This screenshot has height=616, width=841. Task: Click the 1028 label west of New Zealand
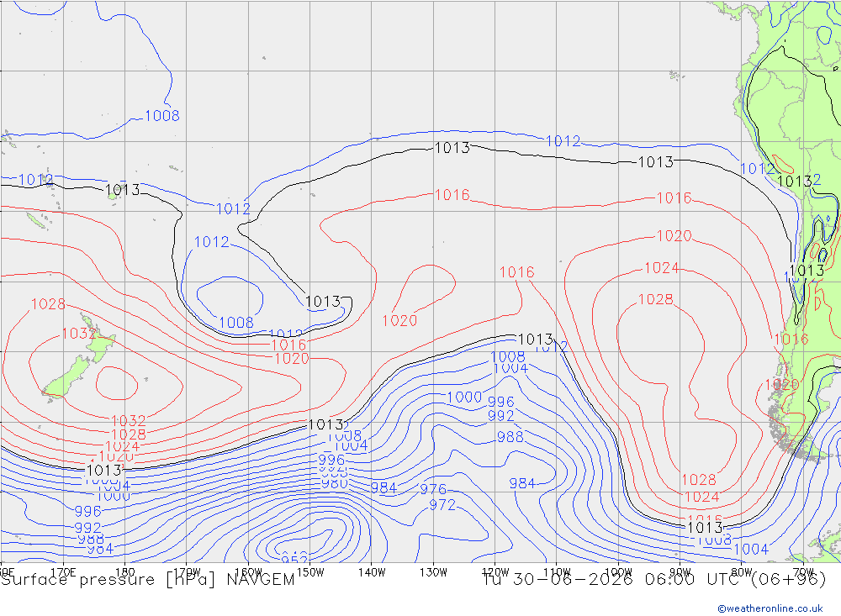pyautogui.click(x=48, y=304)
